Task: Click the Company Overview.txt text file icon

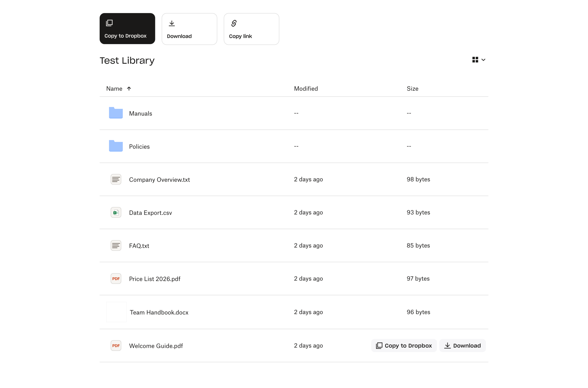Action: point(116,179)
